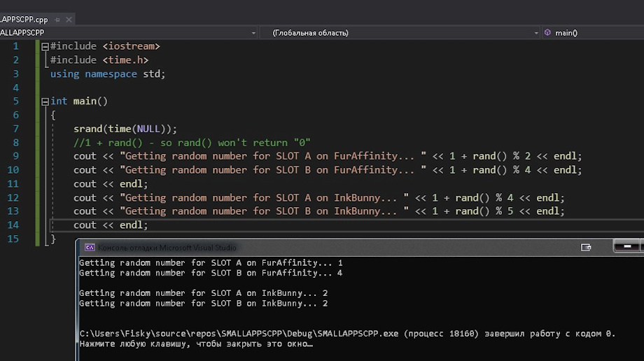This screenshot has width=644, height=361.
Task: Close the SMALLAPPSCPP.cpp tab
Action: pyautogui.click(x=69, y=20)
